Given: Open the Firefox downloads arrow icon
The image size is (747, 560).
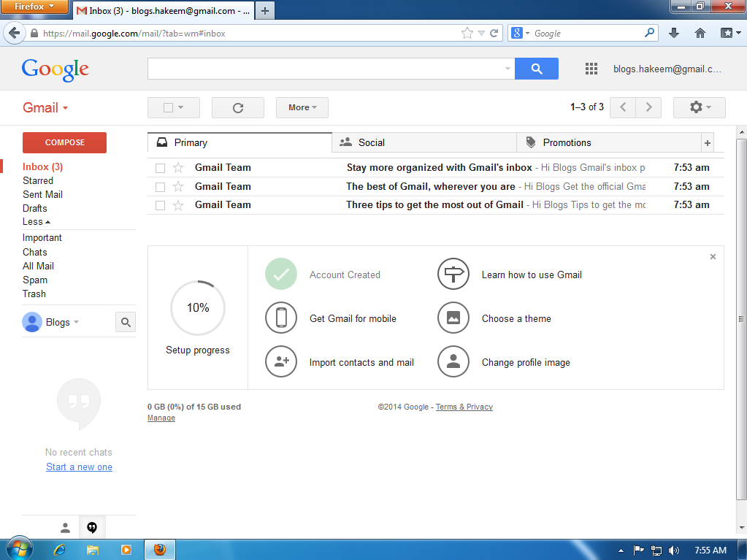Looking at the screenshot, I should (x=674, y=33).
